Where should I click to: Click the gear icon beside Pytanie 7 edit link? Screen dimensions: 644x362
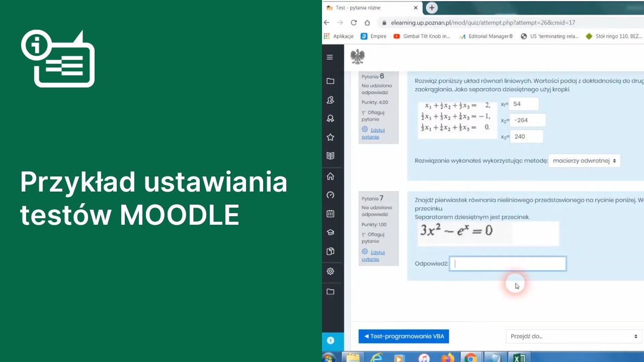click(x=365, y=251)
